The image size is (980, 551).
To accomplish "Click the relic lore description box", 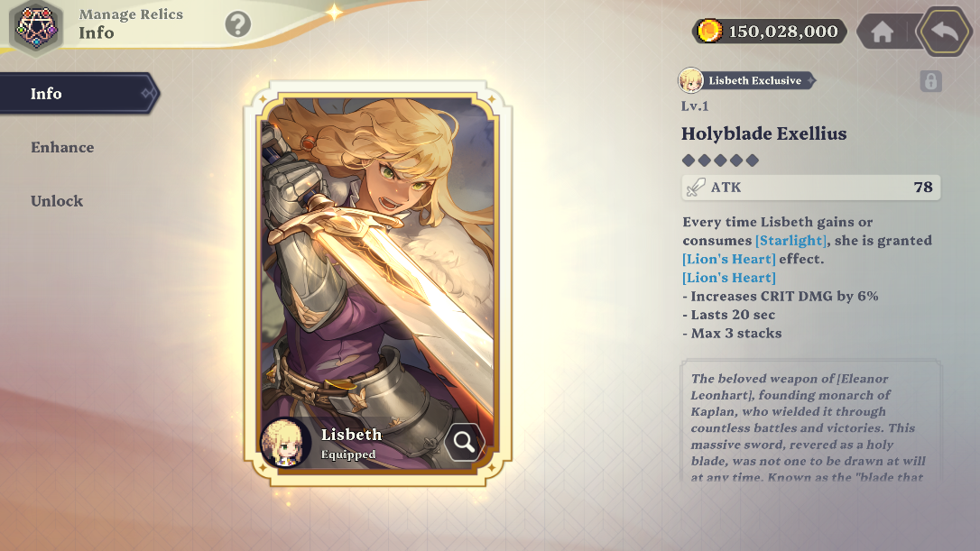I will 810,420.
